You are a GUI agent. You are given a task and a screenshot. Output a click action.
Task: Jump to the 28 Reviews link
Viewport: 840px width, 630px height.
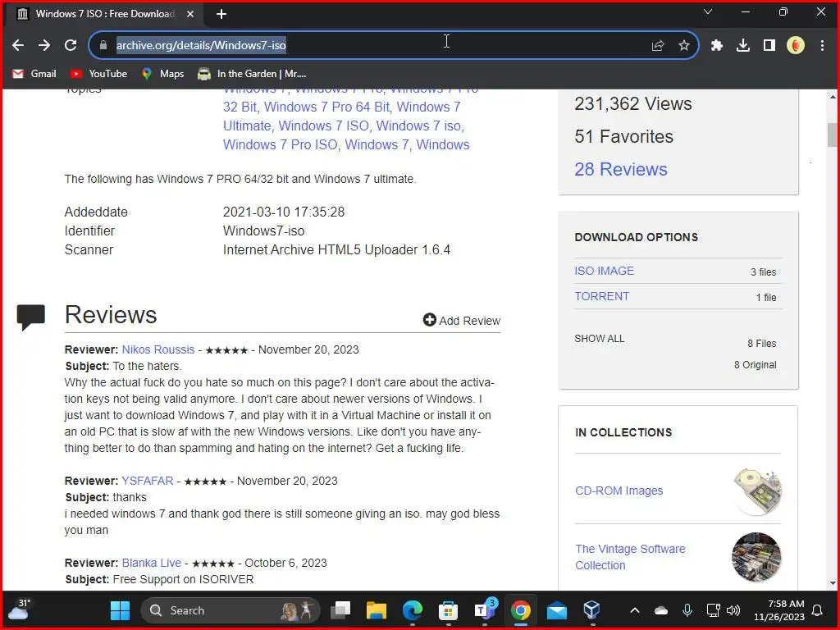tap(621, 169)
